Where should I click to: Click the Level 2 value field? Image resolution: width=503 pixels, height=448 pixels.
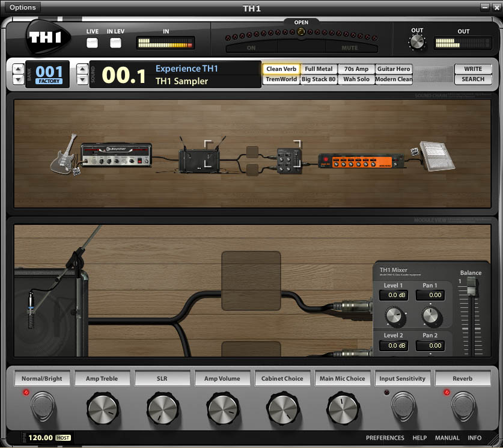coord(394,346)
